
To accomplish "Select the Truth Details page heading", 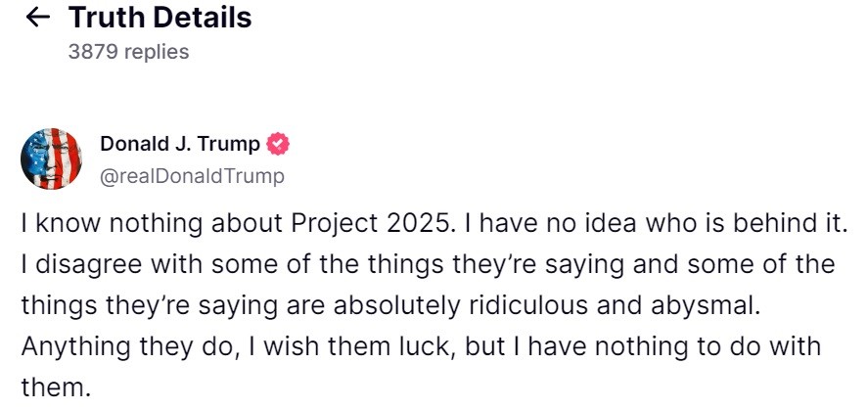I will tap(160, 18).
